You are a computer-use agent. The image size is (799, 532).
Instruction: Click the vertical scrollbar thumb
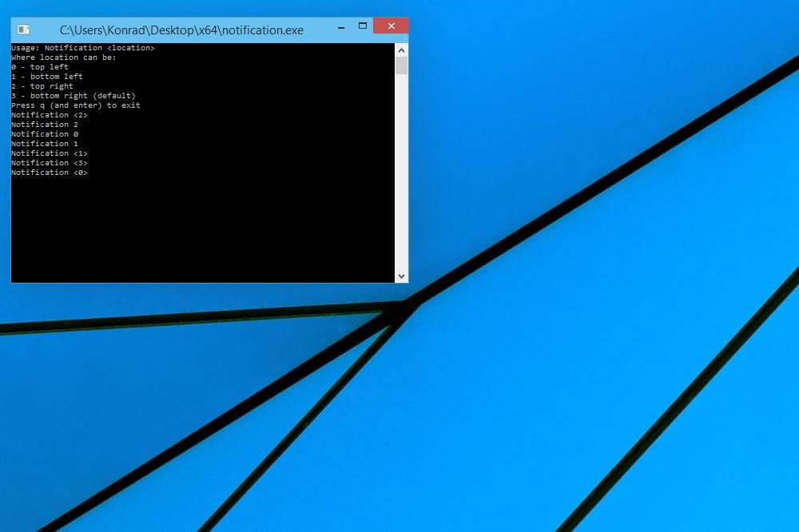click(x=402, y=66)
